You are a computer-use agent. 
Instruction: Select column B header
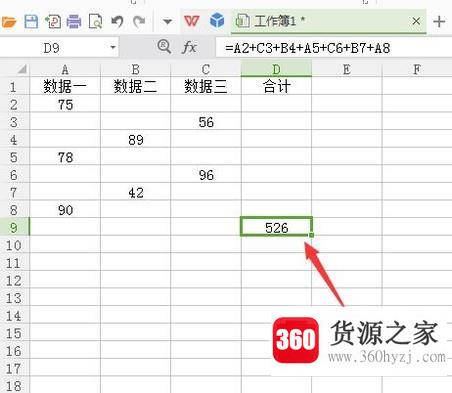[x=135, y=69]
